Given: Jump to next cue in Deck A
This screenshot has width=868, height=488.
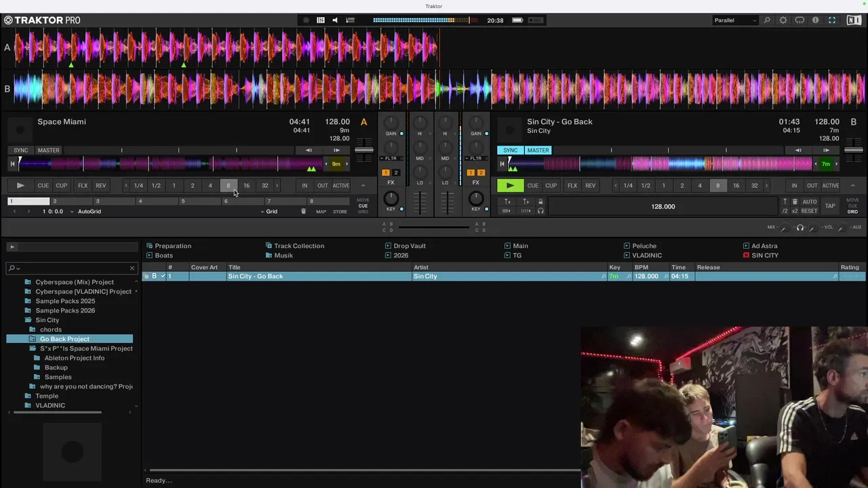Looking at the screenshot, I should (x=28, y=211).
